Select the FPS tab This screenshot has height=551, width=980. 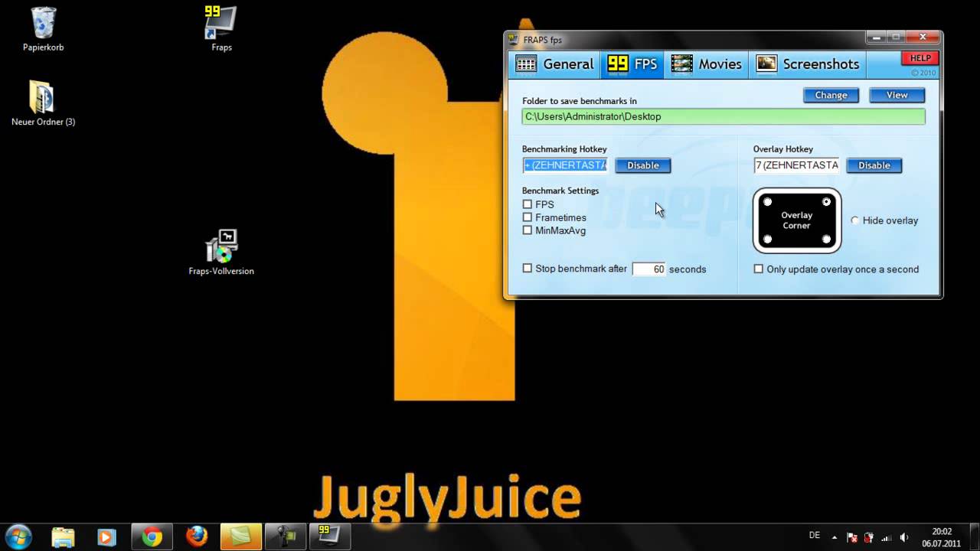tap(632, 64)
